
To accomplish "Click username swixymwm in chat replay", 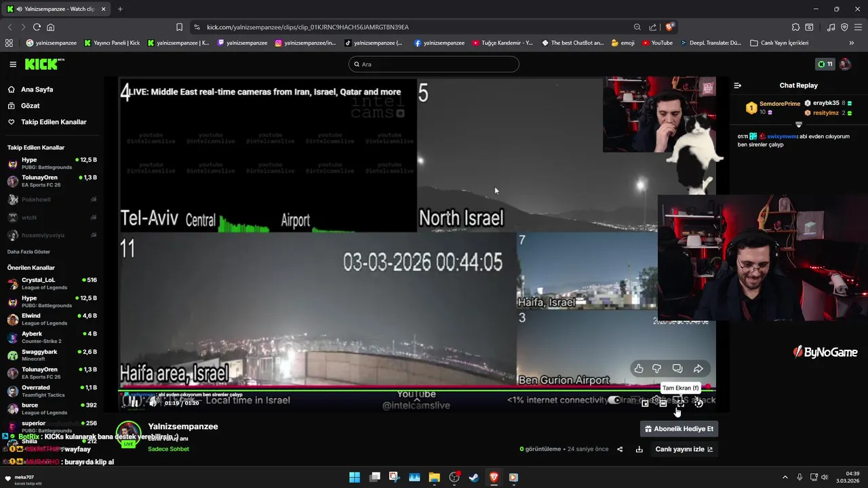I will [783, 136].
